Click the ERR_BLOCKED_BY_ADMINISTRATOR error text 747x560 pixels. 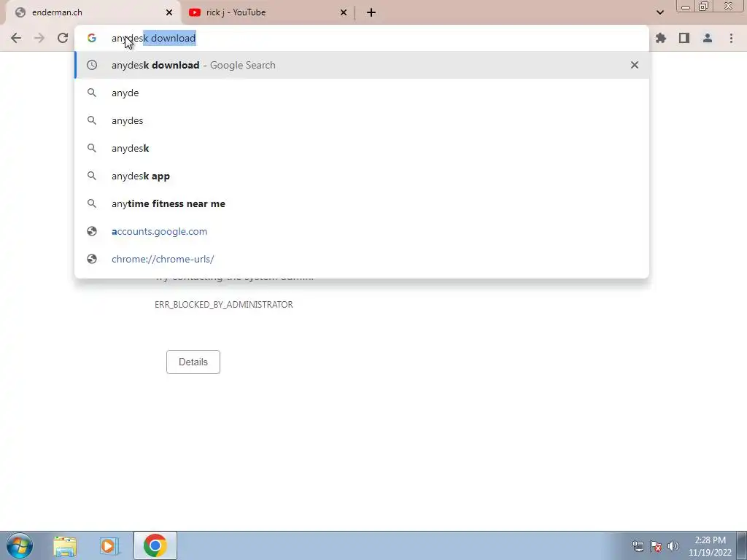click(223, 305)
